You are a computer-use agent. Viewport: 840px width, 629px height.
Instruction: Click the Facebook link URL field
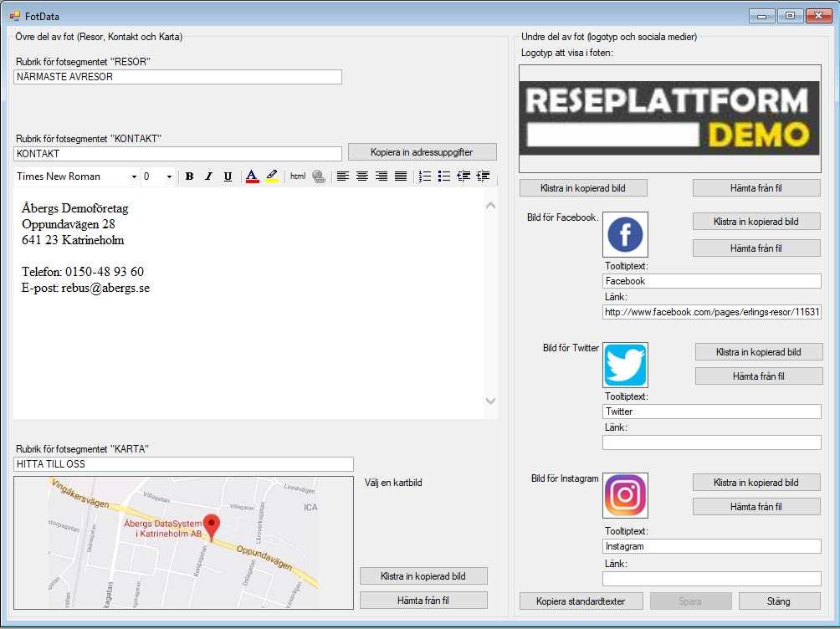click(711, 312)
